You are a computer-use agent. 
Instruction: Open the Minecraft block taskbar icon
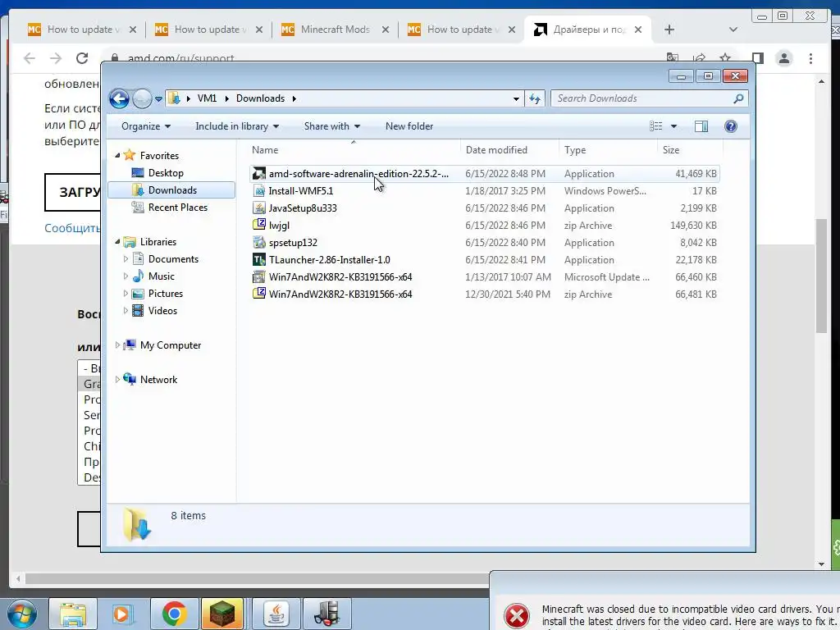(x=222, y=614)
